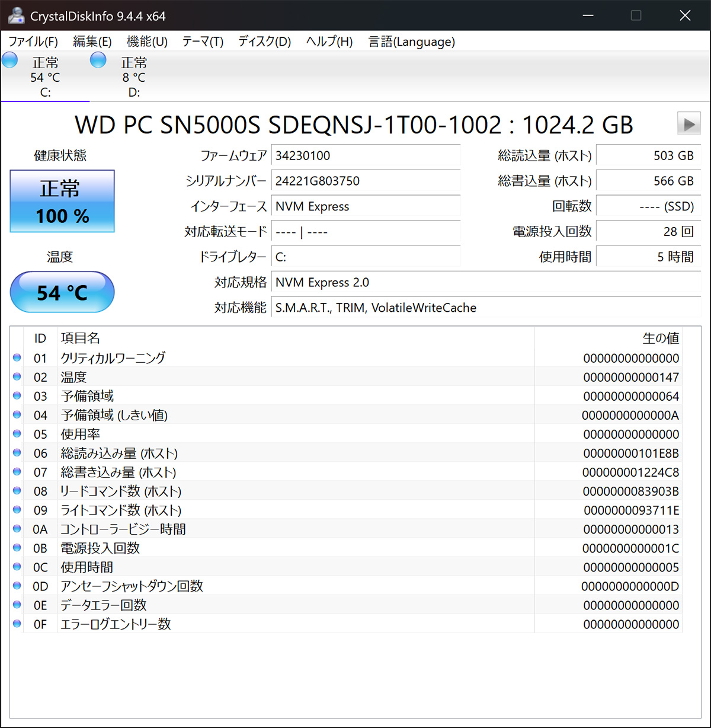Open the ファイル(F) menu
Viewport: 711px width, 728px height.
(33, 41)
